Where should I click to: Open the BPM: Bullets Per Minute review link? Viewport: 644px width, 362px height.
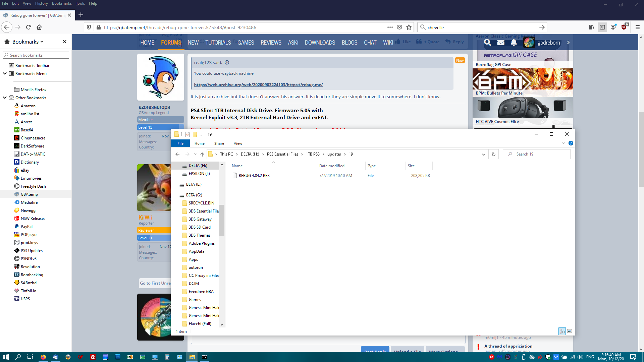(499, 93)
